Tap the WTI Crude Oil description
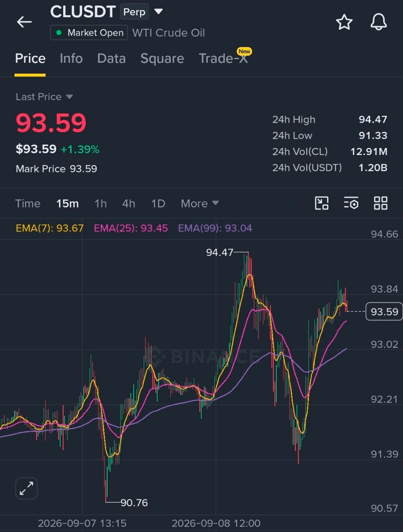Image resolution: width=403 pixels, height=532 pixels. pos(169,33)
